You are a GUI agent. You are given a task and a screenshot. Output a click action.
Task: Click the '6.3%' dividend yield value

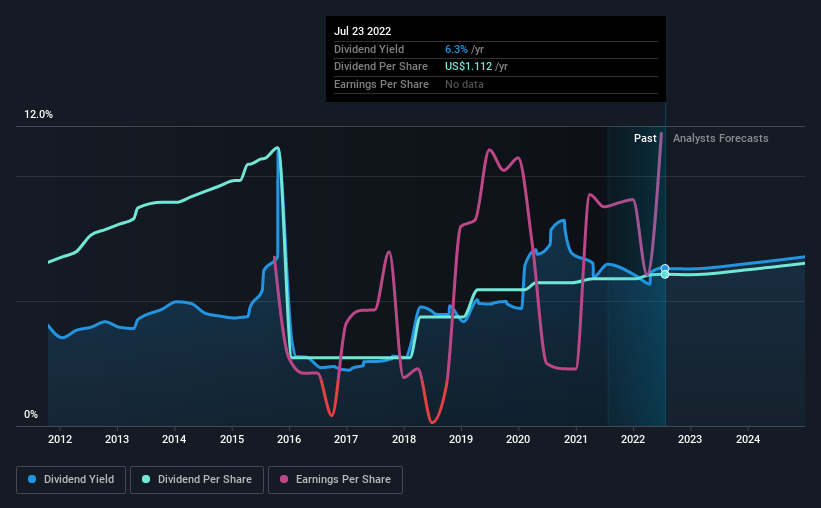pyautogui.click(x=456, y=49)
